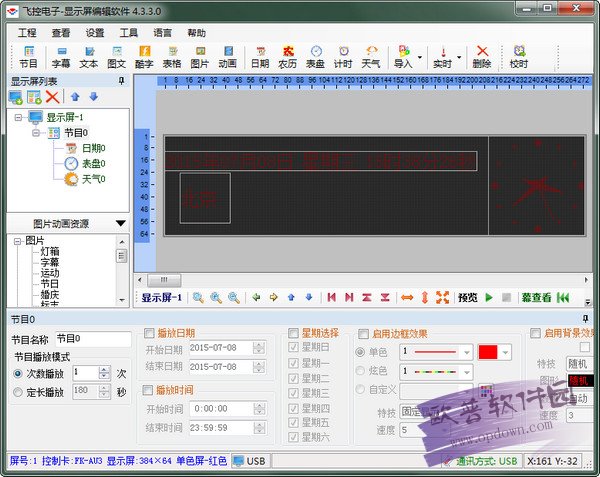Click the red border color swatch

(x=488, y=352)
